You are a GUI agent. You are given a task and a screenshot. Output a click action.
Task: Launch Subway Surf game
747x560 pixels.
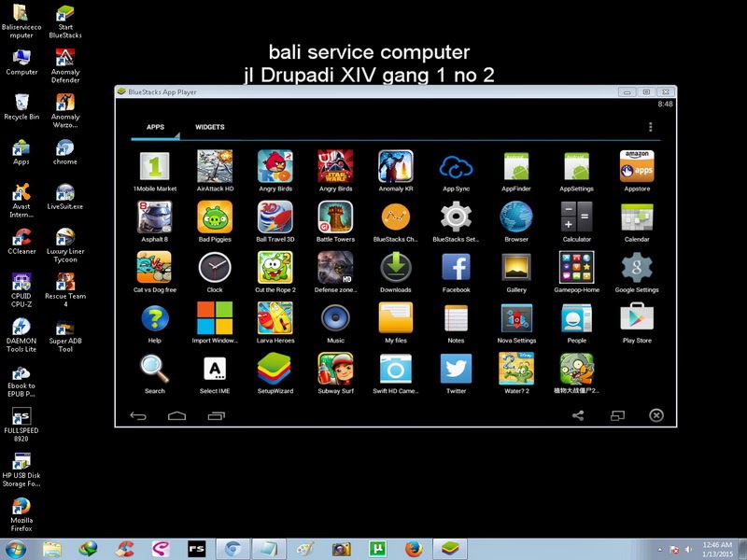(x=335, y=369)
